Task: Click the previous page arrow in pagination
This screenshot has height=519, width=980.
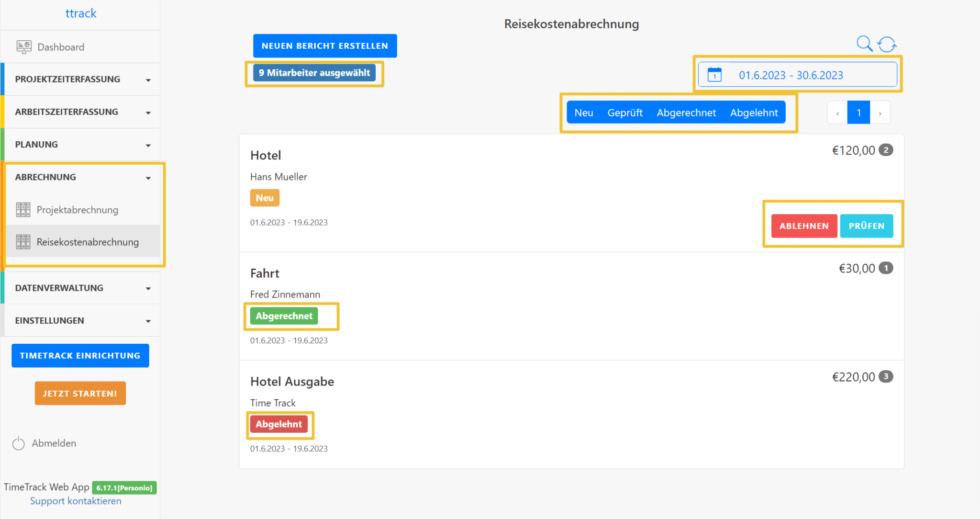Action: click(x=837, y=113)
